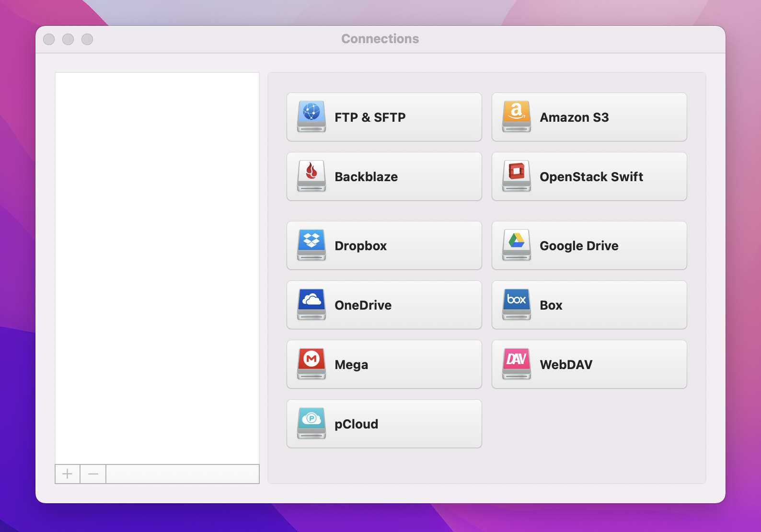Minimize the Connections window
This screenshot has width=761, height=532.
[x=68, y=39]
